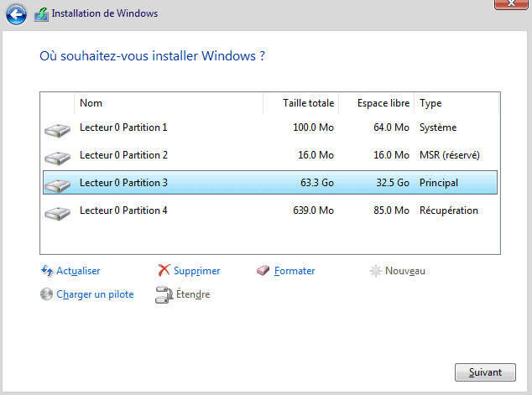Image resolution: width=532 pixels, height=395 pixels.
Task: Sort by the Espace libre column header
Action: [376, 103]
